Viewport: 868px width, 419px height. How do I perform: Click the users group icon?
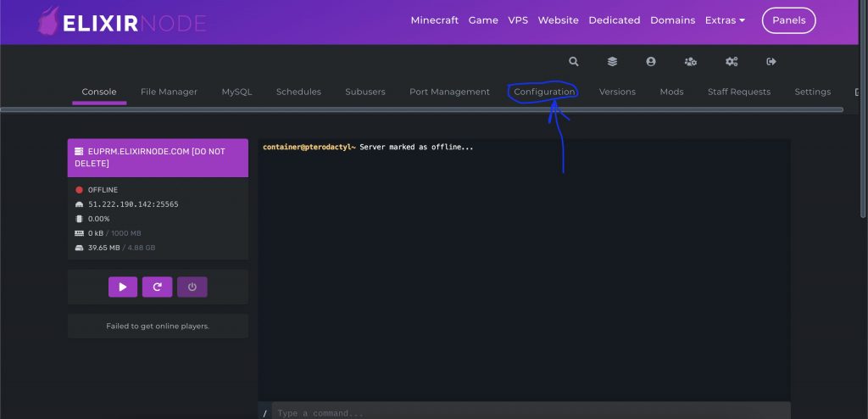pyautogui.click(x=690, y=62)
